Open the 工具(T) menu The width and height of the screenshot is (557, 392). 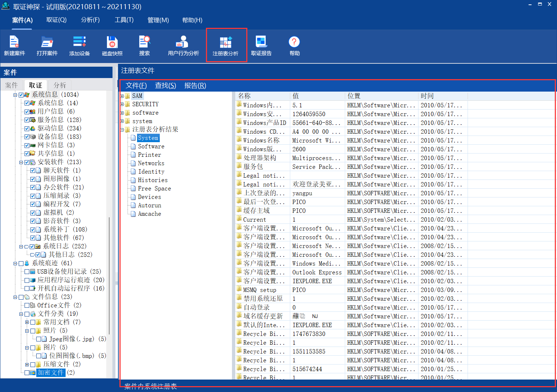point(124,20)
